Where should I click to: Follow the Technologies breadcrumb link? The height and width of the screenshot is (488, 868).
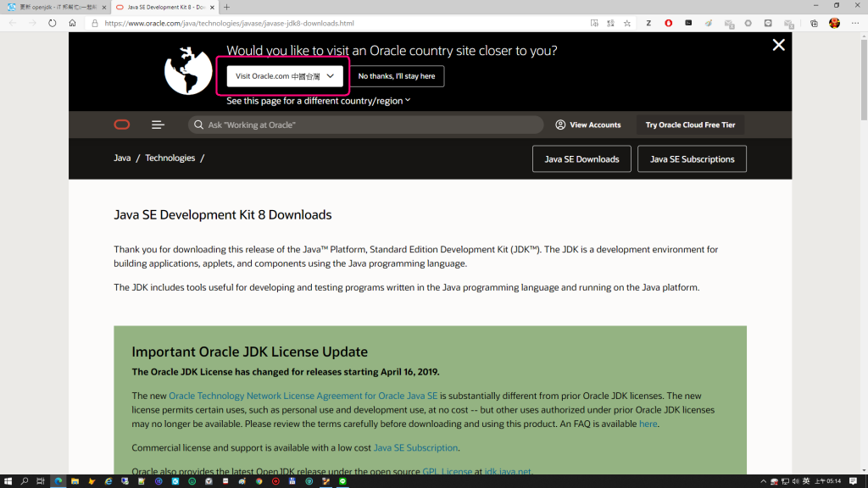[170, 158]
